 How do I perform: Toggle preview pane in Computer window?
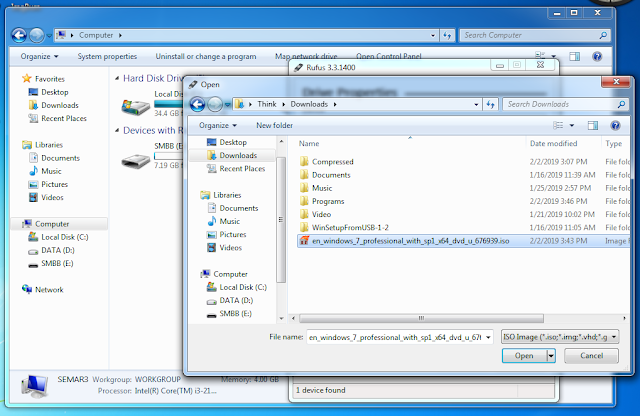(x=574, y=56)
